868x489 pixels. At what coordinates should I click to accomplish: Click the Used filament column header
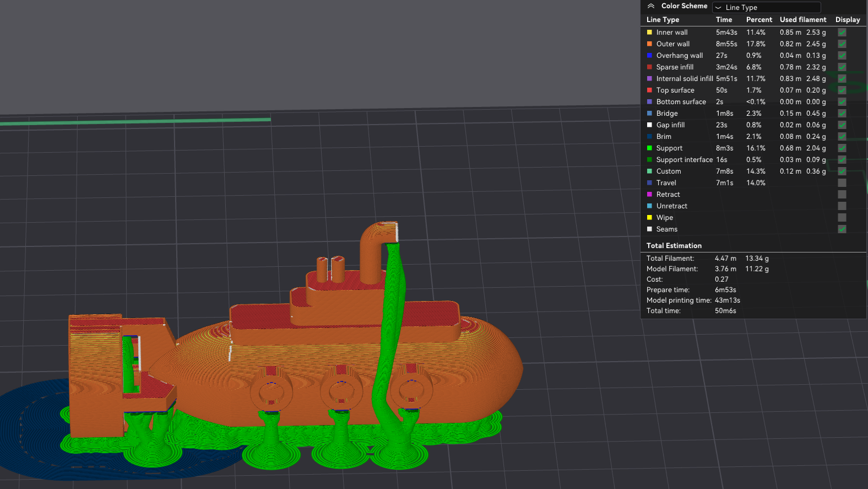803,20
